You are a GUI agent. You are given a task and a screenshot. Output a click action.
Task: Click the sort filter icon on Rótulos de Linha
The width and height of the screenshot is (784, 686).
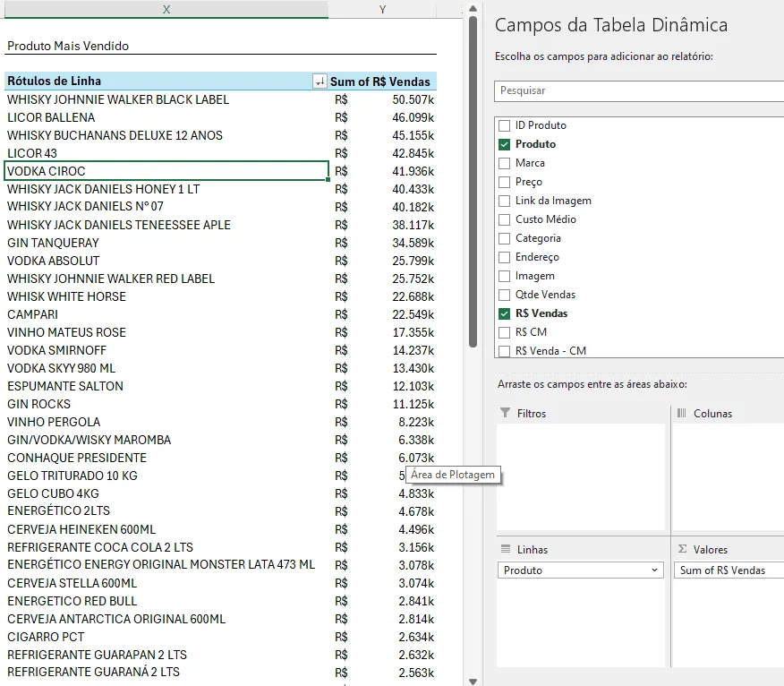pos(320,81)
